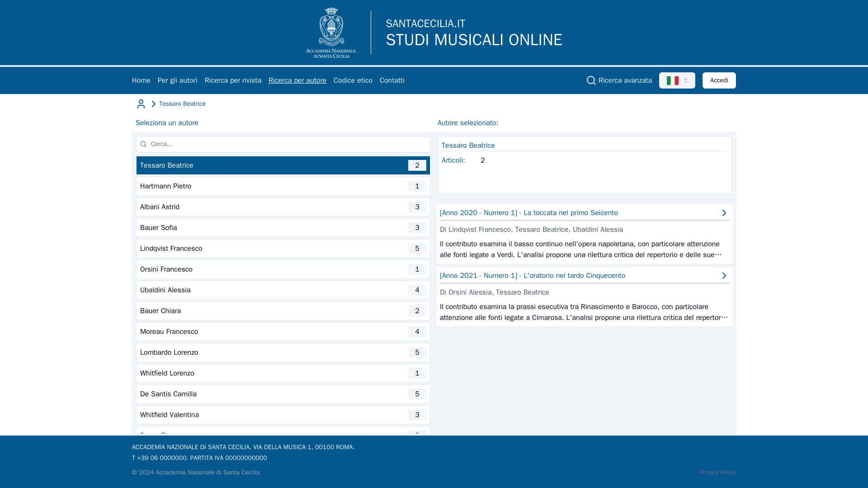Image resolution: width=868 pixels, height=488 pixels.
Task: Select Ricerca per autore menu
Action: 297,80
